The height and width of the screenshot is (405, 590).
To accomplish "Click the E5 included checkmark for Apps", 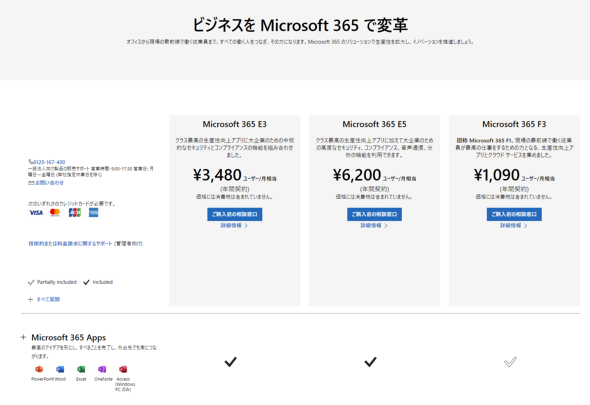I will pyautogui.click(x=370, y=362).
